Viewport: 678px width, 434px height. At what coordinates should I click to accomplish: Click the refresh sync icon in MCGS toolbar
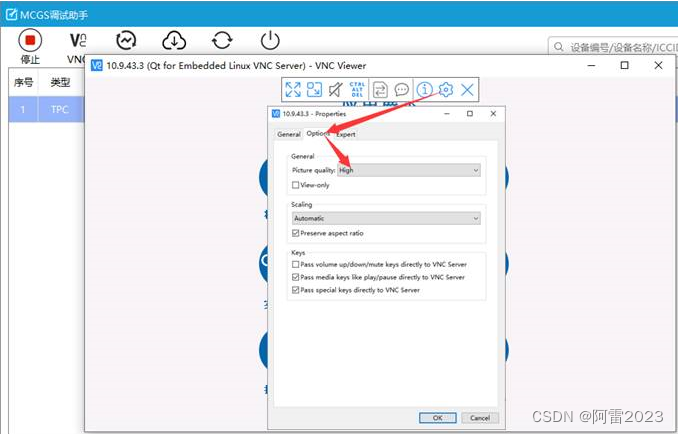(x=222, y=41)
